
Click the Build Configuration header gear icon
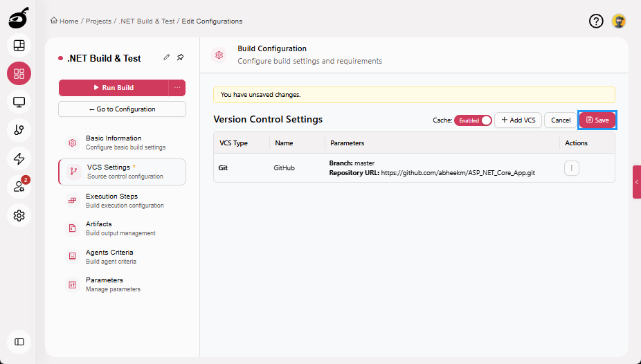pyautogui.click(x=219, y=55)
